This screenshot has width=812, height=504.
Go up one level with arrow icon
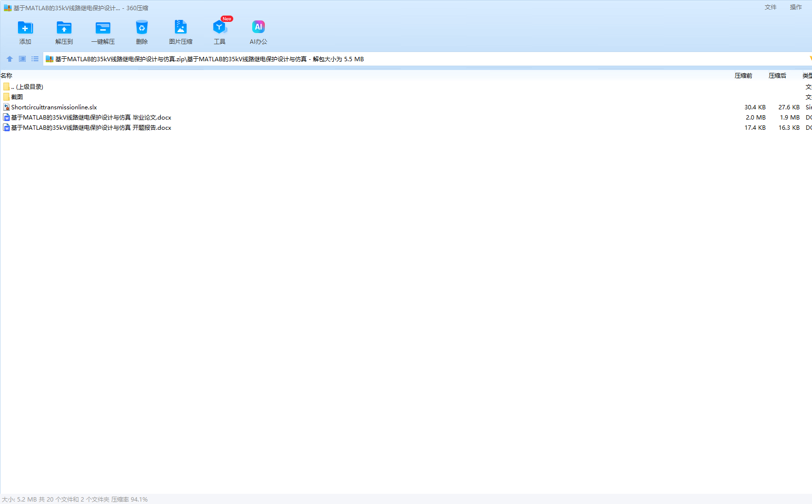[10, 59]
